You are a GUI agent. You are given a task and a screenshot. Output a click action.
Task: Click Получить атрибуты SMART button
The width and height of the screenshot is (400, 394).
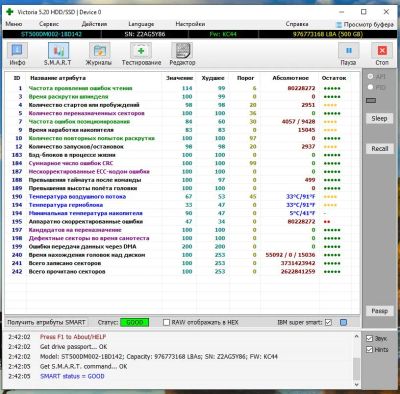point(46,322)
